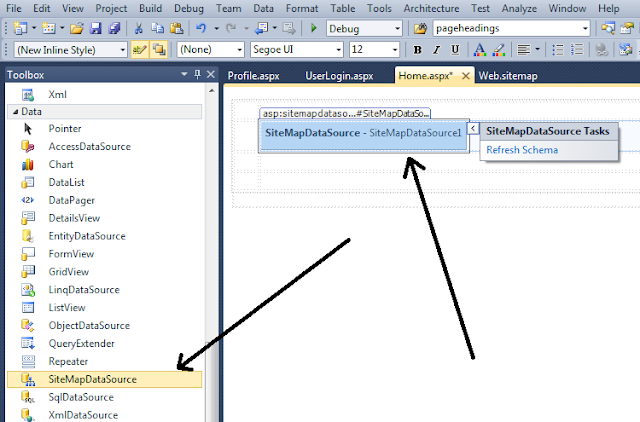Click the Save icon in toolbar

point(96,28)
